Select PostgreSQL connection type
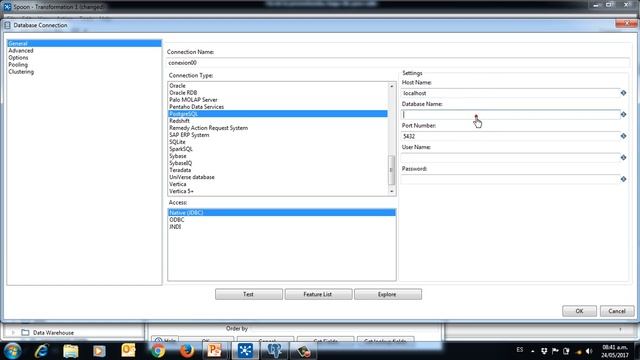Viewport: 640px width, 360px height. (278, 114)
